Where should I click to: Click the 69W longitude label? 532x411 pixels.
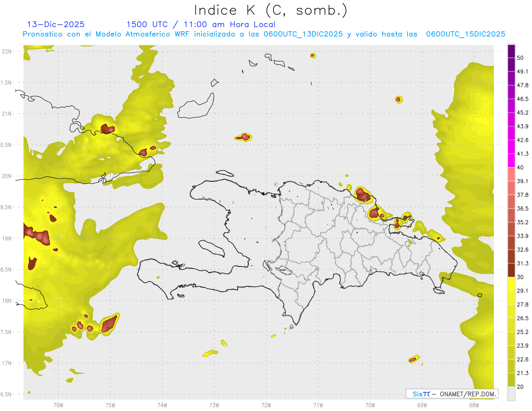[422, 405]
